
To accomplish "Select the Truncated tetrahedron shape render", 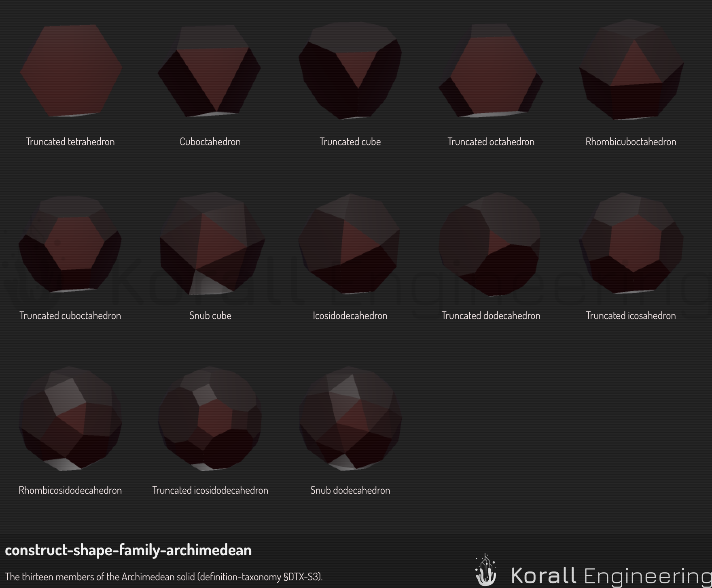I will 70,71.
